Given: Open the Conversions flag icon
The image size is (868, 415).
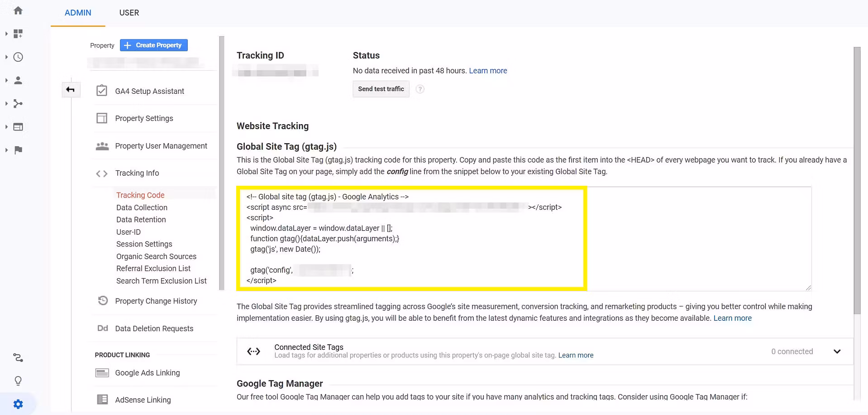Looking at the screenshot, I should point(18,150).
